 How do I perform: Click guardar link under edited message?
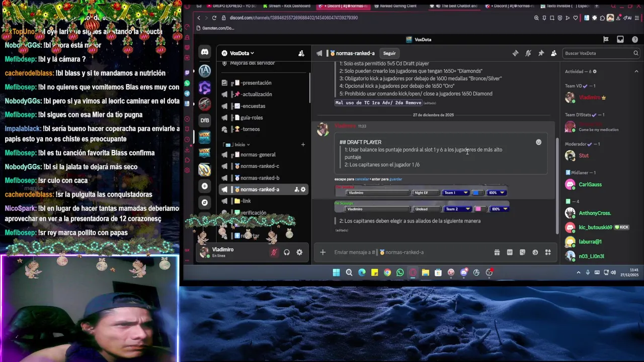coord(395,179)
